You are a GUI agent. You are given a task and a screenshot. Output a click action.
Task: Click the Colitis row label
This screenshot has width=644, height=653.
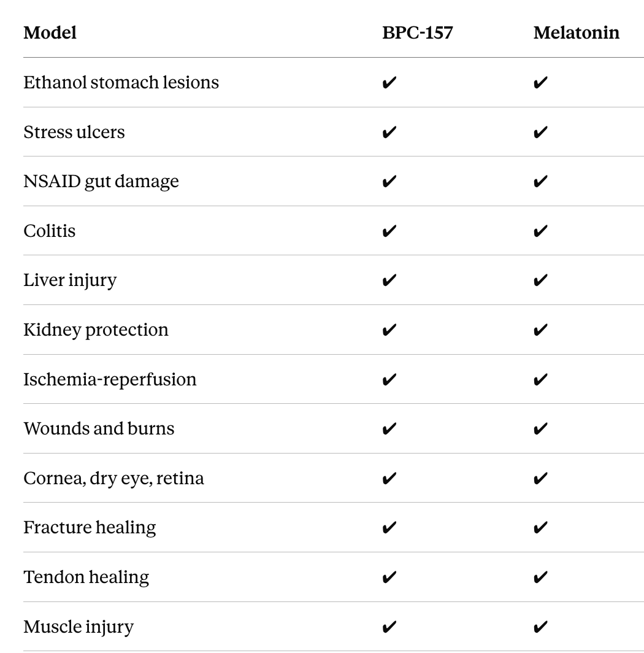50,231
